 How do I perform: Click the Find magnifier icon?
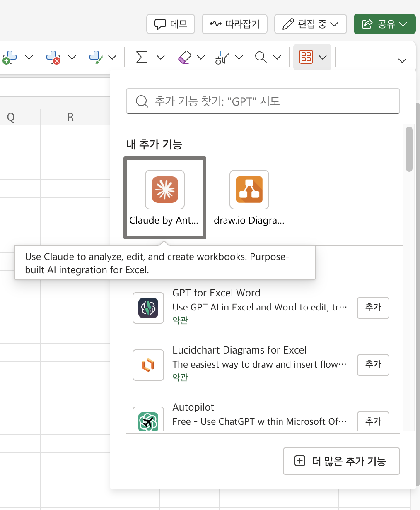[x=261, y=57]
